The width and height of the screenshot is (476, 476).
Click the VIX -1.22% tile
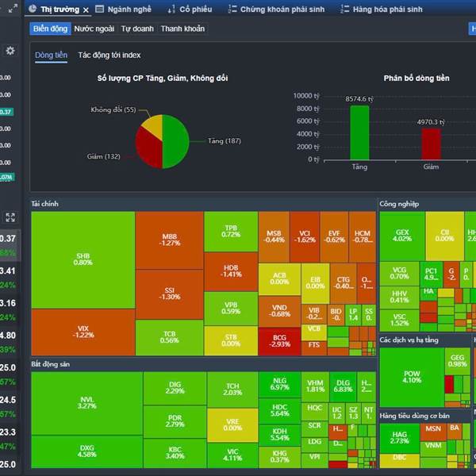83,332
